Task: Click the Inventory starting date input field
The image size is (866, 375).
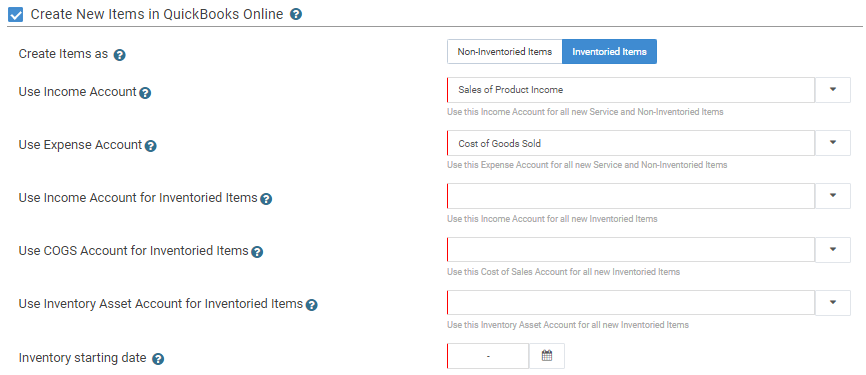Action: point(488,356)
